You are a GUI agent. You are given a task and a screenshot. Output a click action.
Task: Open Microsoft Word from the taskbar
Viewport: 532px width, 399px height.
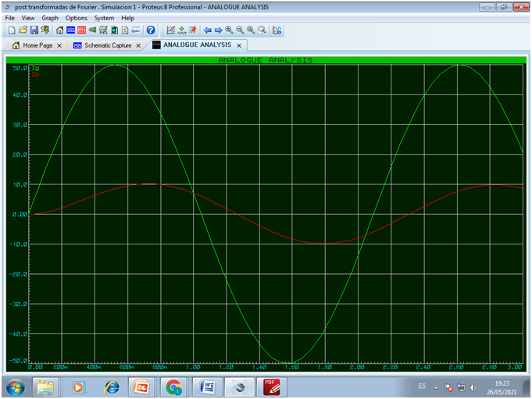[x=207, y=387]
